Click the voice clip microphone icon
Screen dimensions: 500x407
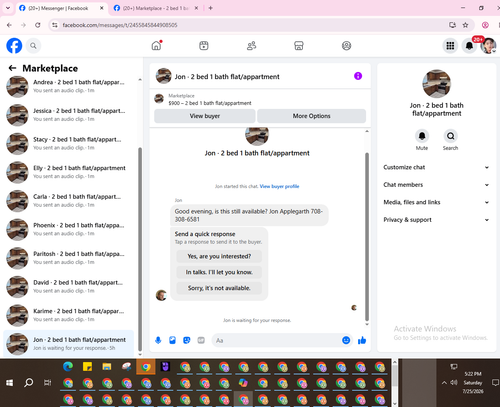(158, 340)
